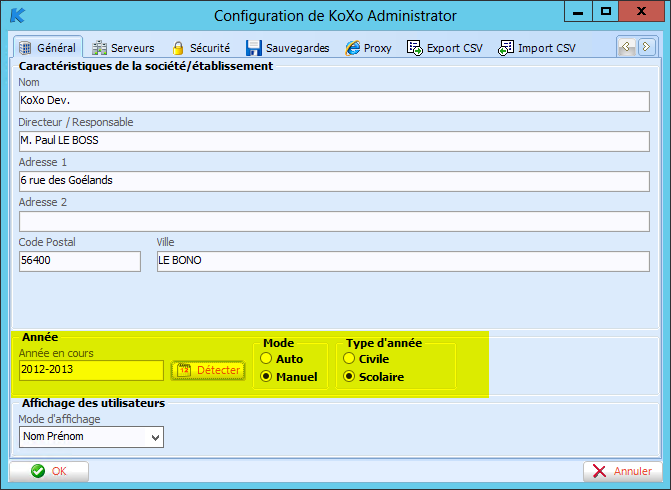This screenshot has width=671, height=490.
Task: Select the Manuel mode radio button
Action: (x=266, y=377)
